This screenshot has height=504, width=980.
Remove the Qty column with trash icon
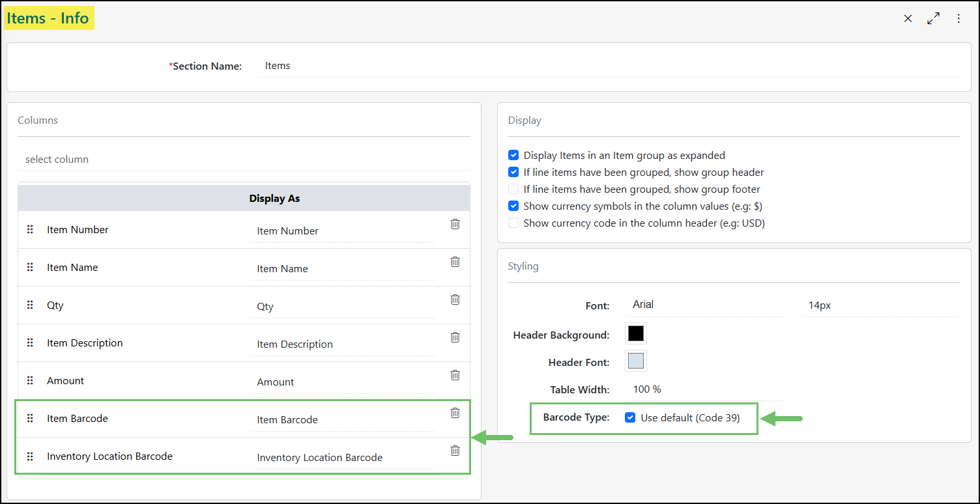(x=455, y=300)
